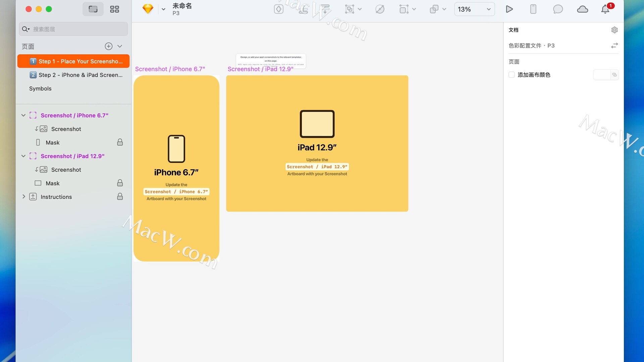Click the document title 未命名
Screen dimensions: 644x362
pos(182,6)
